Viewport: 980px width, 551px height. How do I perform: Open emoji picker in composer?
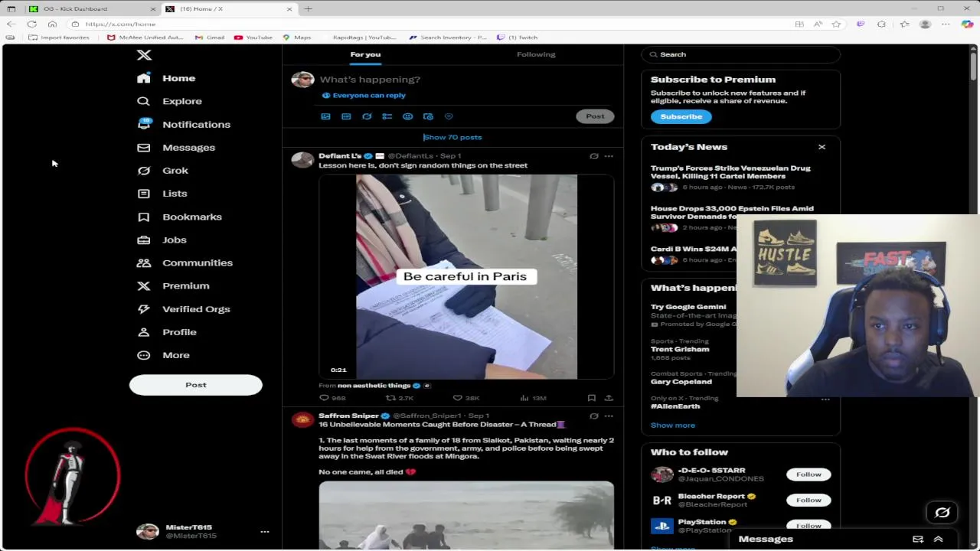(407, 116)
